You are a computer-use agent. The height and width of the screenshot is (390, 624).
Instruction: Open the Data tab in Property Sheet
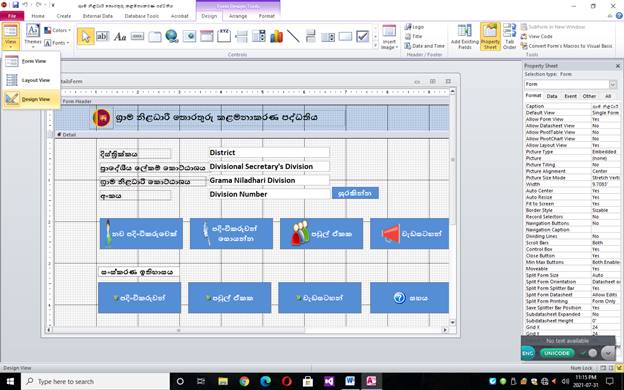coord(552,96)
